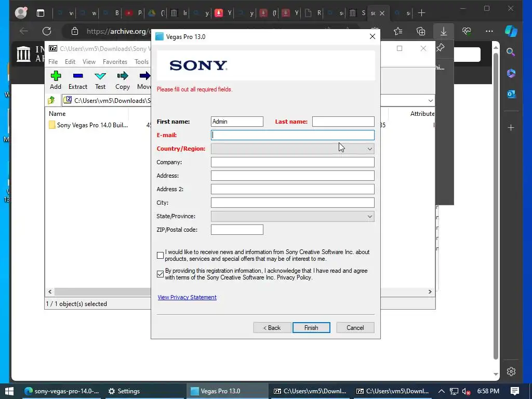Open the taskbar clock showing 6:58 PM

click(x=488, y=391)
